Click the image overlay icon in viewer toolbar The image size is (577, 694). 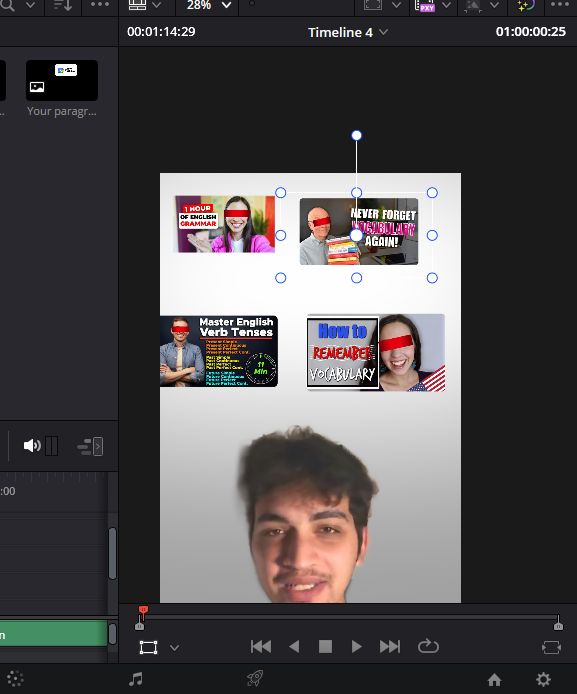[473, 6]
